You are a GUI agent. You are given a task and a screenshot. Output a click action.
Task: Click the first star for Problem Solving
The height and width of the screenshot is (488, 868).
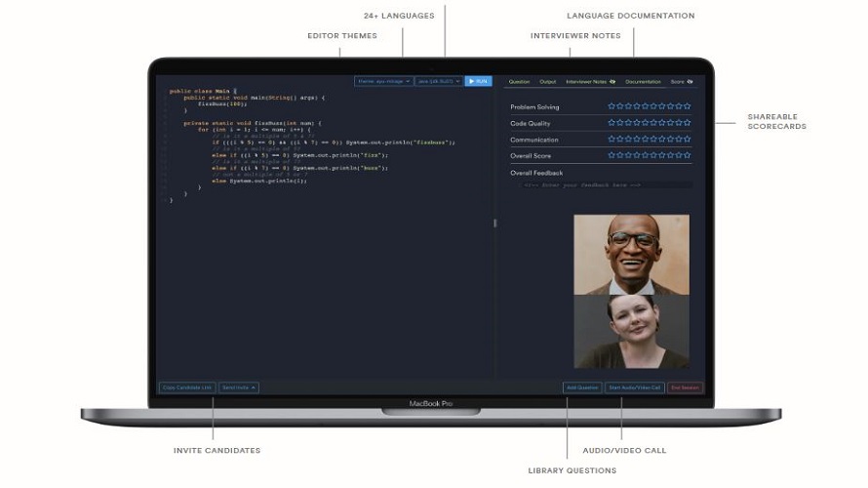coord(612,106)
